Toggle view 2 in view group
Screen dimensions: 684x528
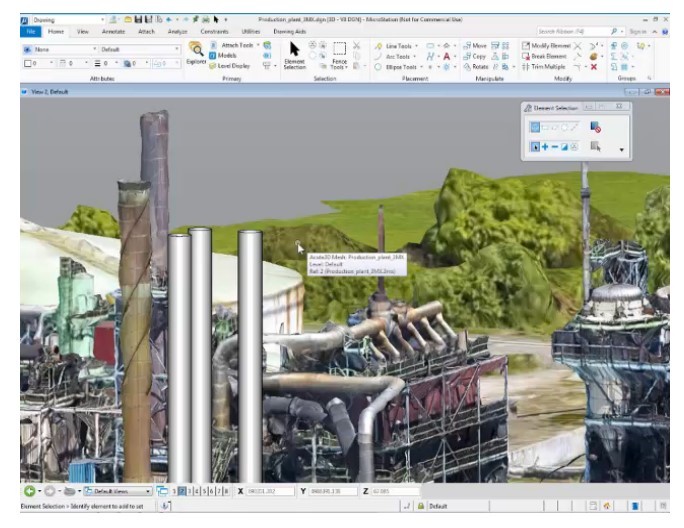click(182, 491)
